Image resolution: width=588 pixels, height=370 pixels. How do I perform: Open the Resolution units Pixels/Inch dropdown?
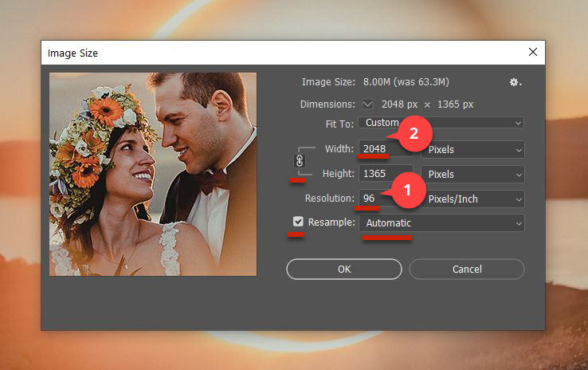tap(472, 199)
